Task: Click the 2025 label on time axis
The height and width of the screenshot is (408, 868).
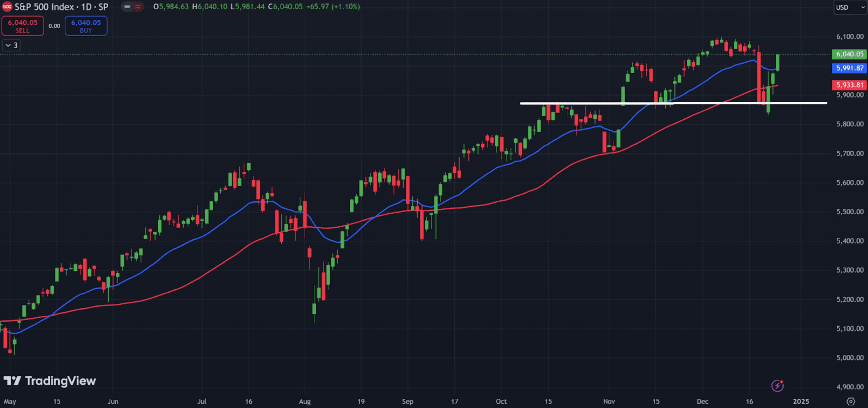Action: [801, 401]
